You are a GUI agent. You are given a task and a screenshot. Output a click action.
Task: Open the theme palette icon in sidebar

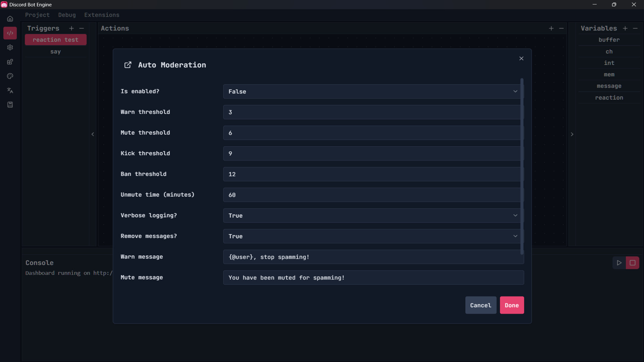(10, 76)
